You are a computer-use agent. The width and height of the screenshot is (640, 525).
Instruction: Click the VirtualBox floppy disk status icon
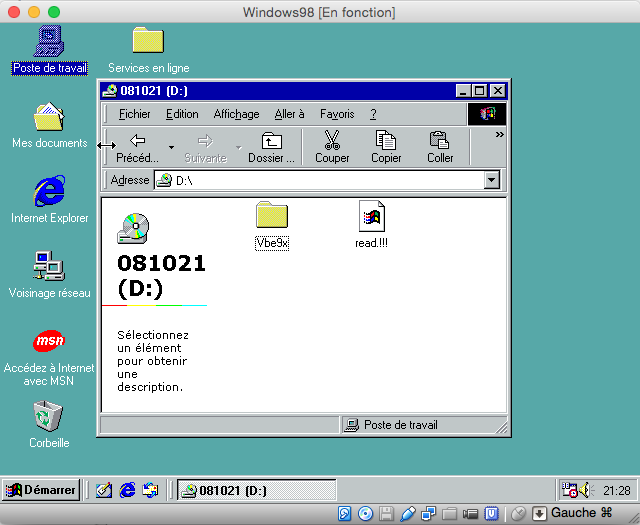coord(386,514)
